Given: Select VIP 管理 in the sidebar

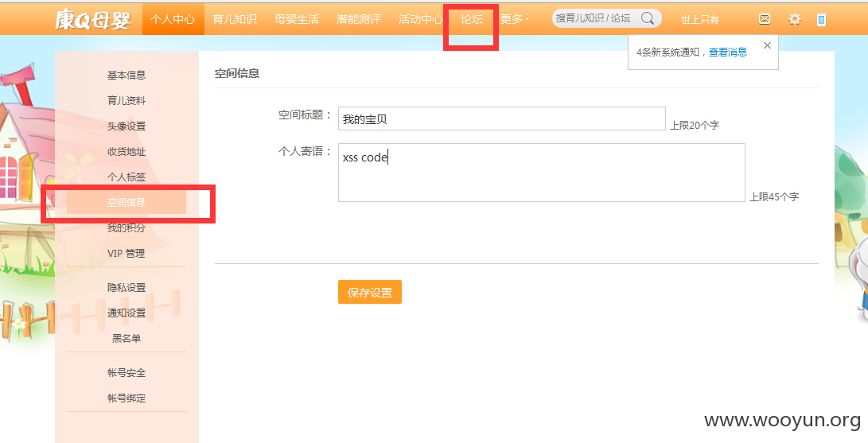Looking at the screenshot, I should click(x=127, y=253).
